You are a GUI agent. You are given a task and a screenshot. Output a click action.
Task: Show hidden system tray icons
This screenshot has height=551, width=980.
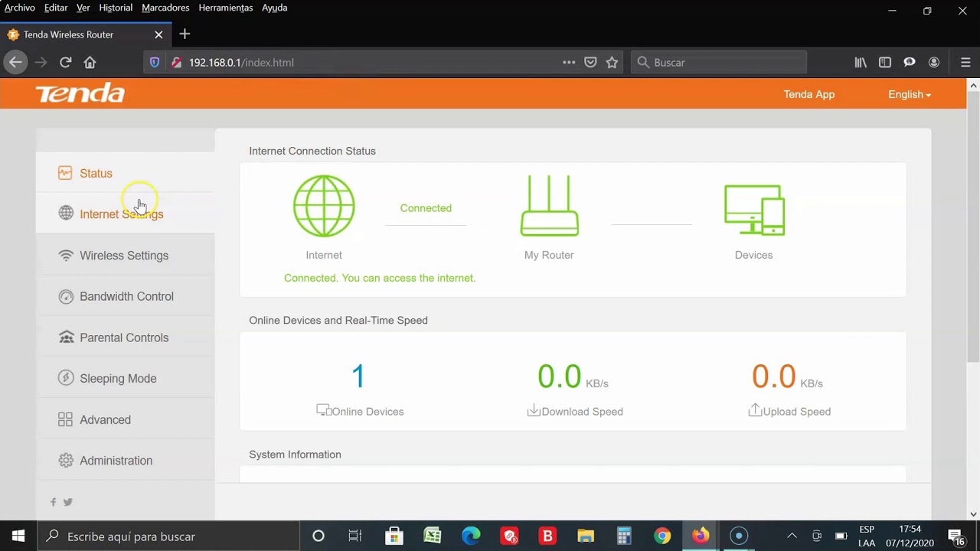pos(792,536)
